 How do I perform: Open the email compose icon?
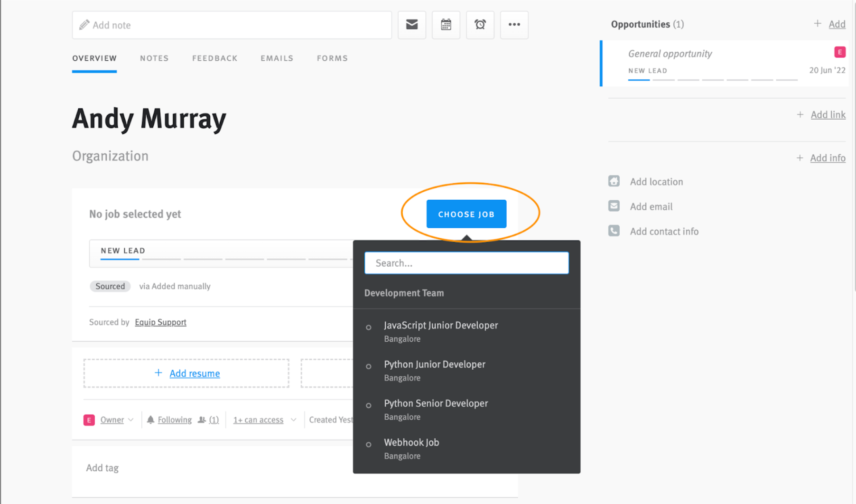[x=411, y=25]
